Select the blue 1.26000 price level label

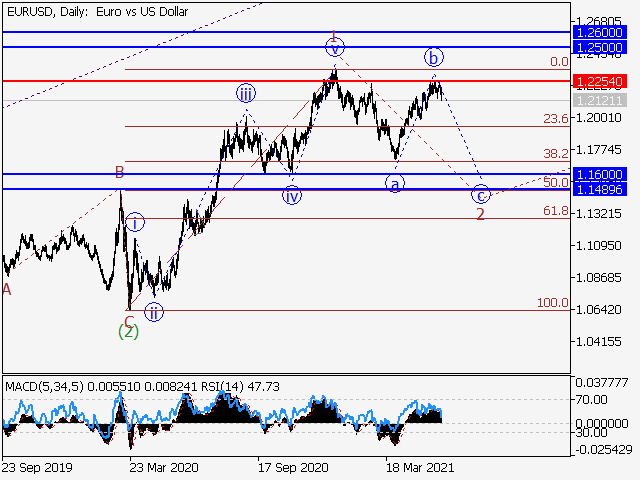tap(600, 32)
